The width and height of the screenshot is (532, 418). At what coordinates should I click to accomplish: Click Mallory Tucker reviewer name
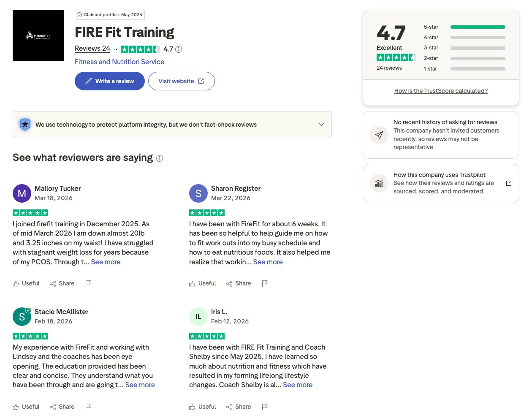[57, 188]
